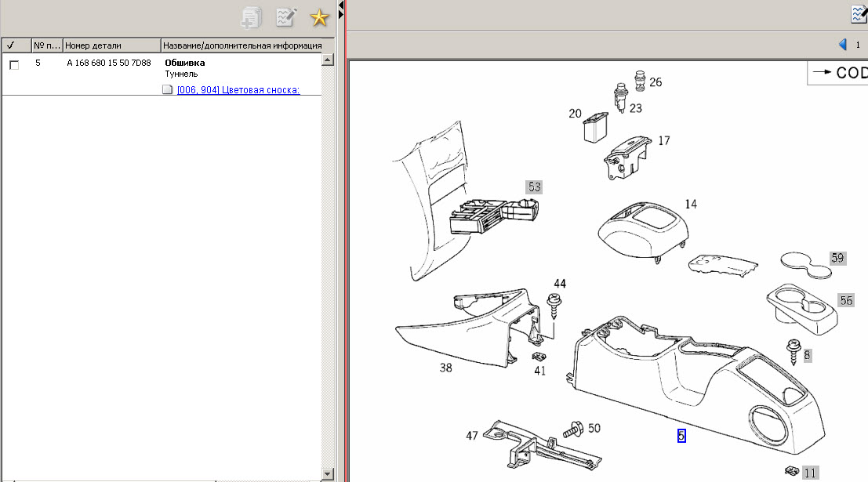
Task: Tick the checkbox for part position 5
Action: [x=14, y=65]
